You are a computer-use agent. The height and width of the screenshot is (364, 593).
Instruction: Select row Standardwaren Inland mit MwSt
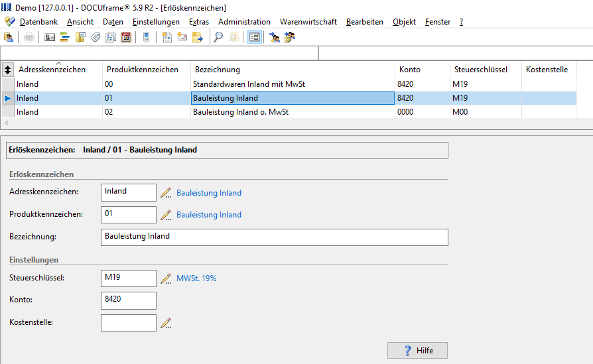[x=289, y=84]
